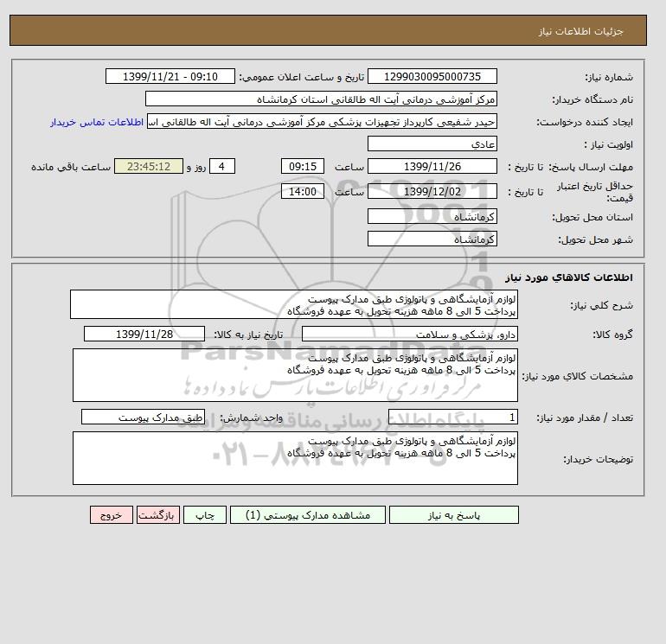This screenshot has height=644, width=666.
Task: Click the واحد شمارش field طبق مدارک پیوست
Action: [143, 418]
